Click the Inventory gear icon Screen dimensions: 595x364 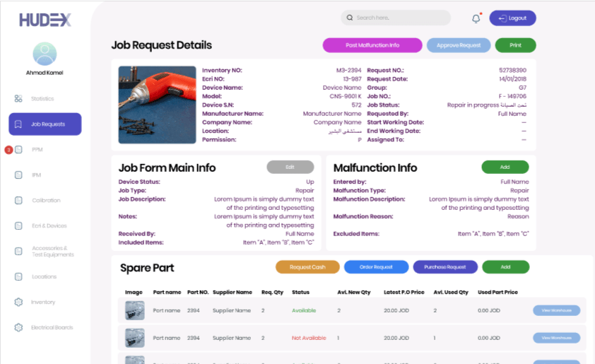click(x=18, y=303)
